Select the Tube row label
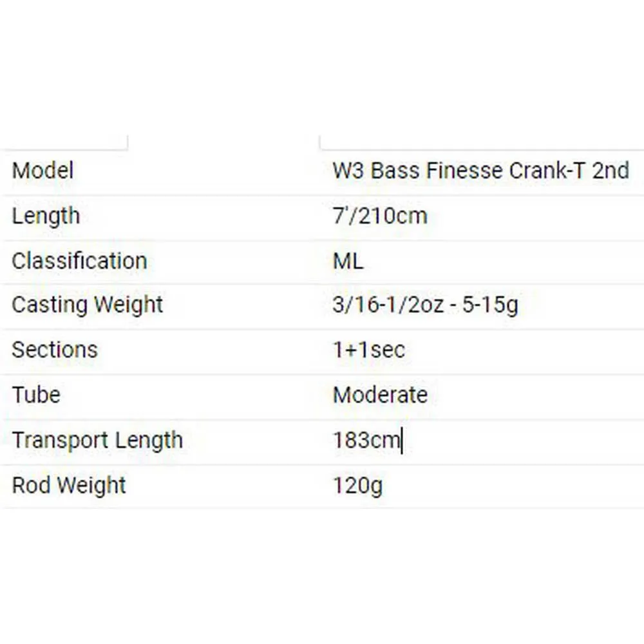 [36, 394]
